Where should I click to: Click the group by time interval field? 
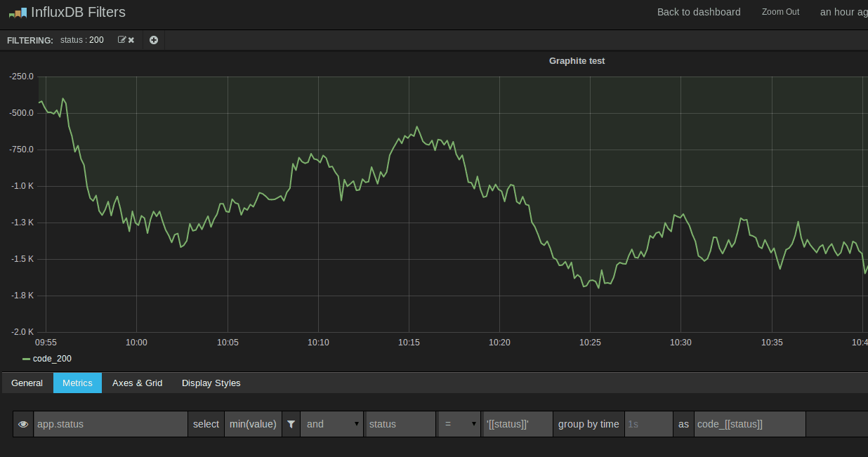649,424
